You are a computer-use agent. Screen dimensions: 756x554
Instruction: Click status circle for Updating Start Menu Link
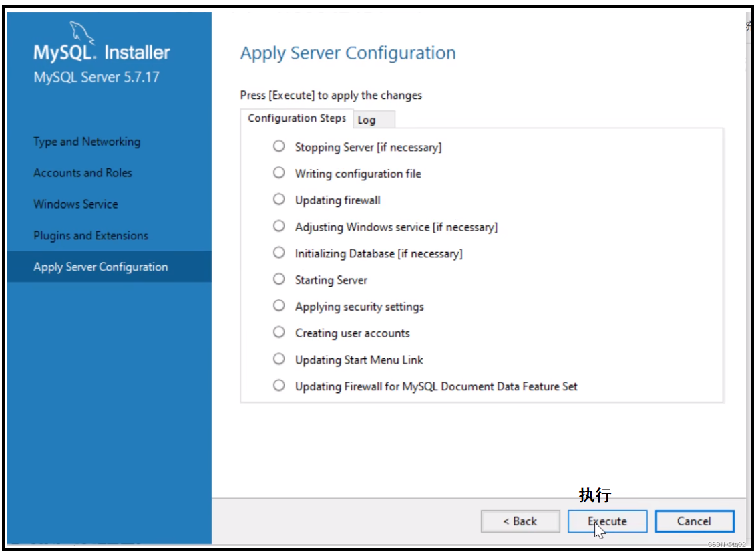click(x=278, y=359)
